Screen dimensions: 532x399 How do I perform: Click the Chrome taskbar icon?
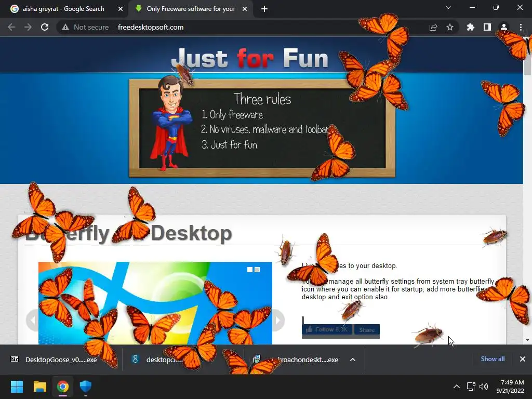tap(63, 387)
